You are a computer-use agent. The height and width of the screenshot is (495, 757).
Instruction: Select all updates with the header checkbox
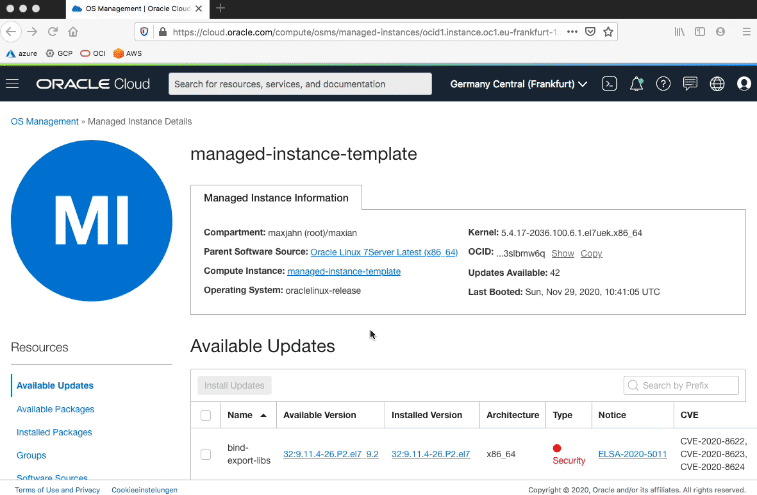(206, 415)
